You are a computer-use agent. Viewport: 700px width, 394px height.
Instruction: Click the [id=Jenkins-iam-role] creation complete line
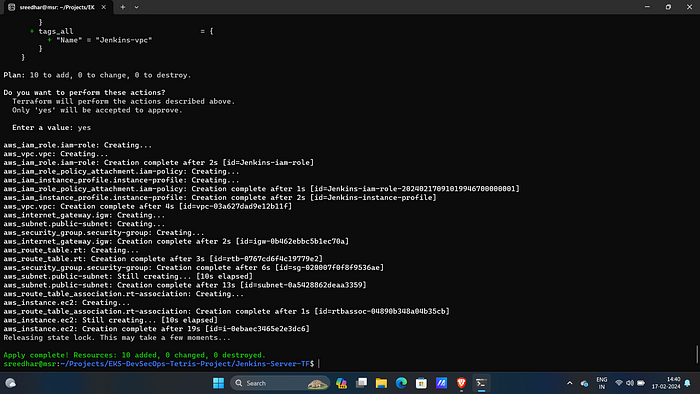[x=159, y=162]
